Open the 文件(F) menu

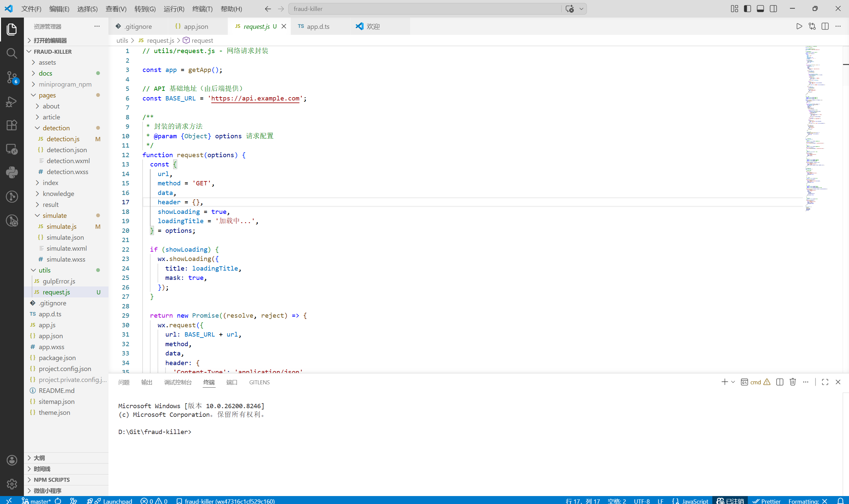[31, 9]
